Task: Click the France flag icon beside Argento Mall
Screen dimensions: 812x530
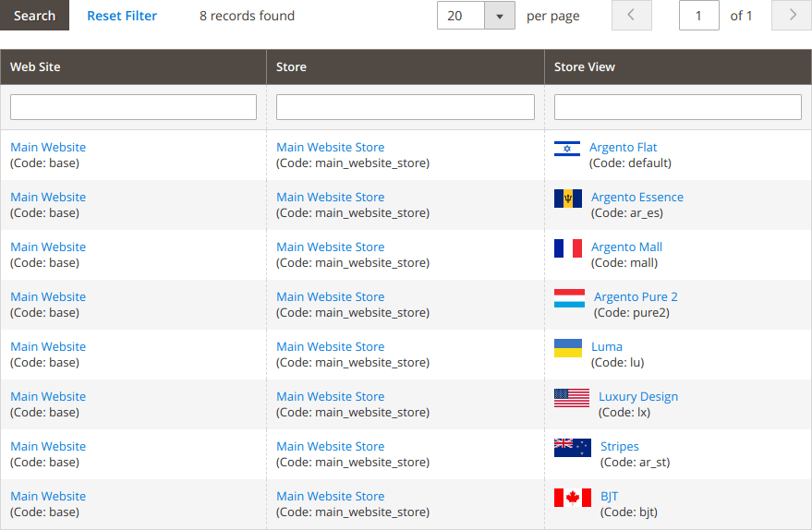Action: tap(568, 248)
